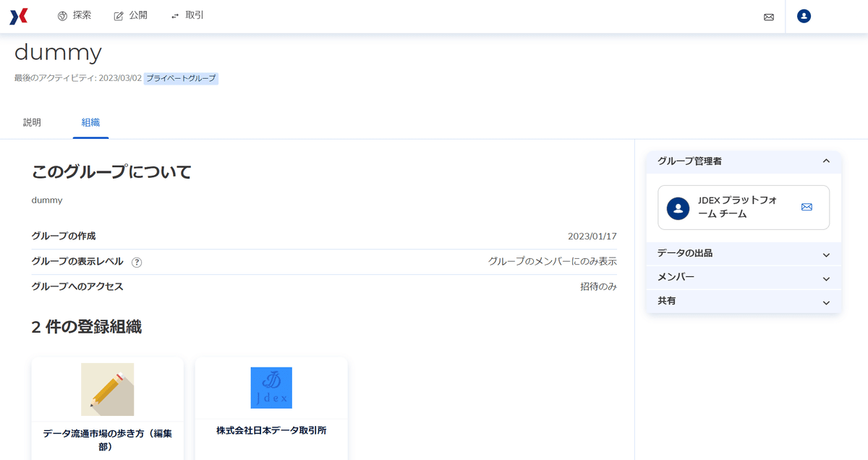Open the JDEX プラットフォーム チーム admin name

click(x=738, y=207)
